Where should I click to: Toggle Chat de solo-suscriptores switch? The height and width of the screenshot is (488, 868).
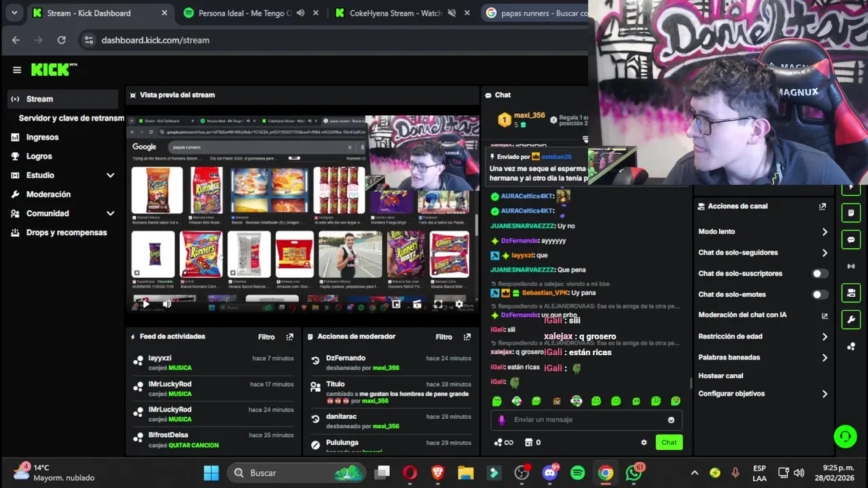point(820,274)
